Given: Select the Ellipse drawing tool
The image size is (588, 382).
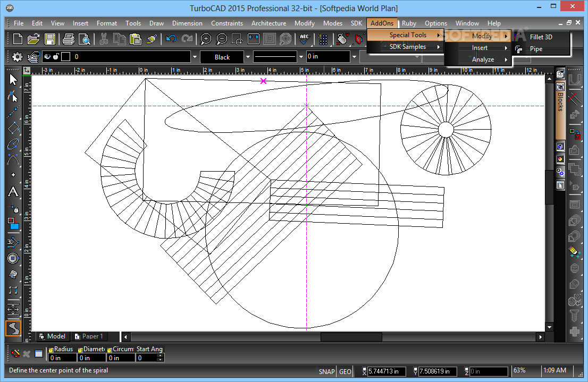Looking at the screenshot, I should 13,144.
